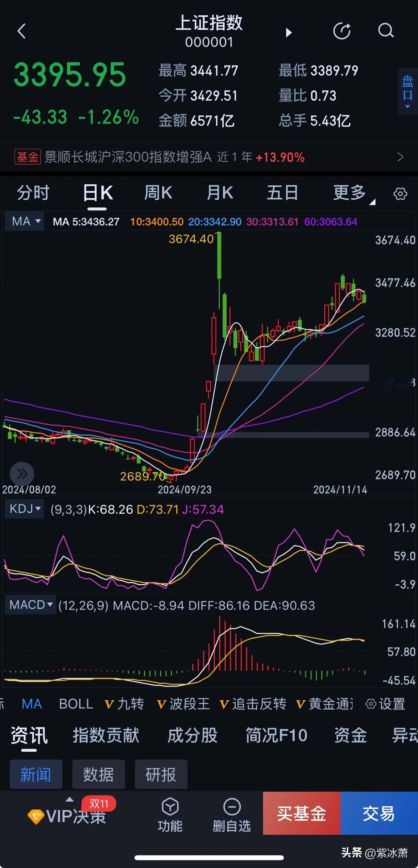Select the 数据 filter chip
This screenshot has height=868, width=418.
tap(98, 774)
